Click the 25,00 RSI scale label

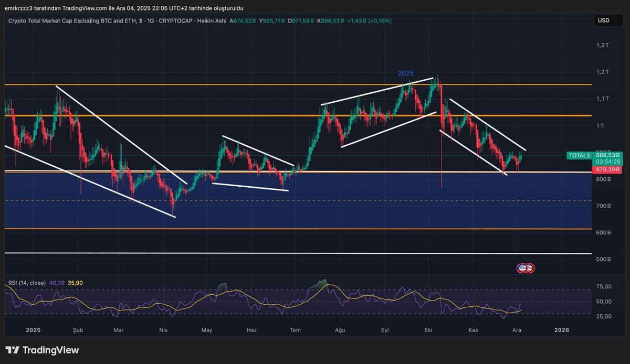(604, 316)
